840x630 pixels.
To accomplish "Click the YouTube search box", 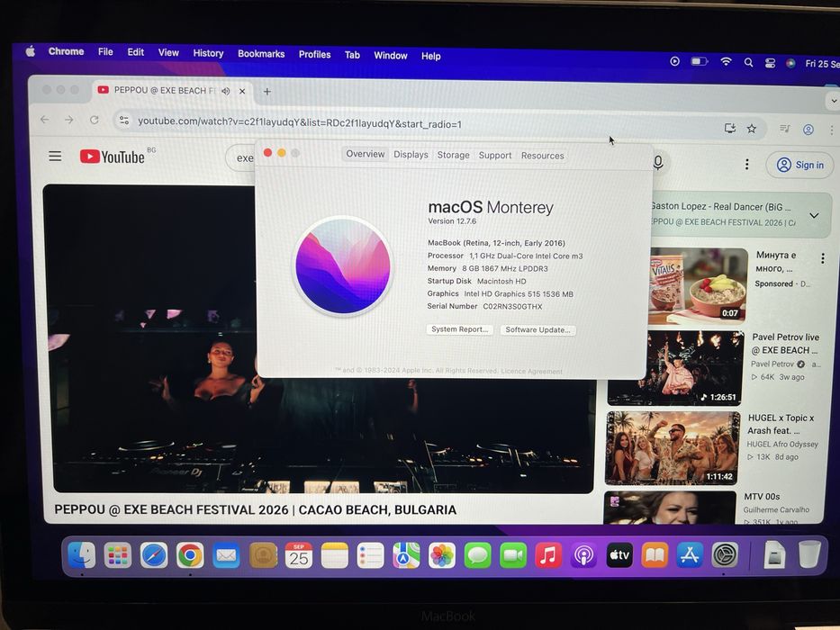I will click(240, 158).
